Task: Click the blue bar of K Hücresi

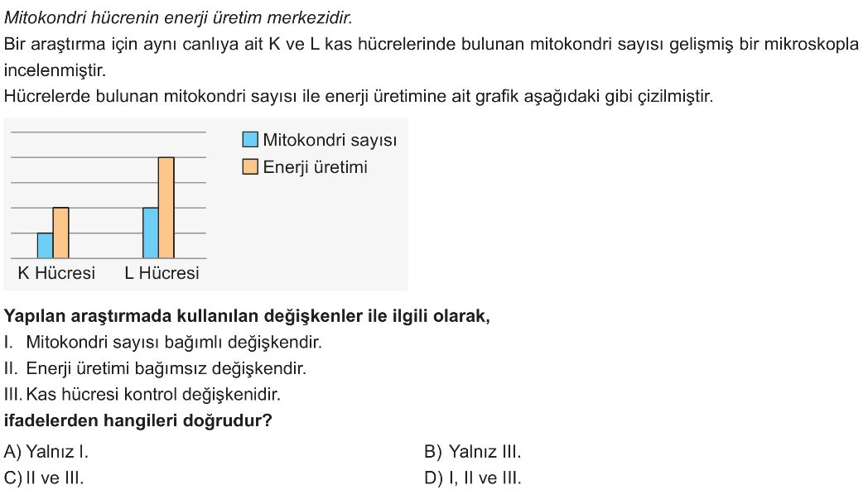Action: [x=46, y=246]
